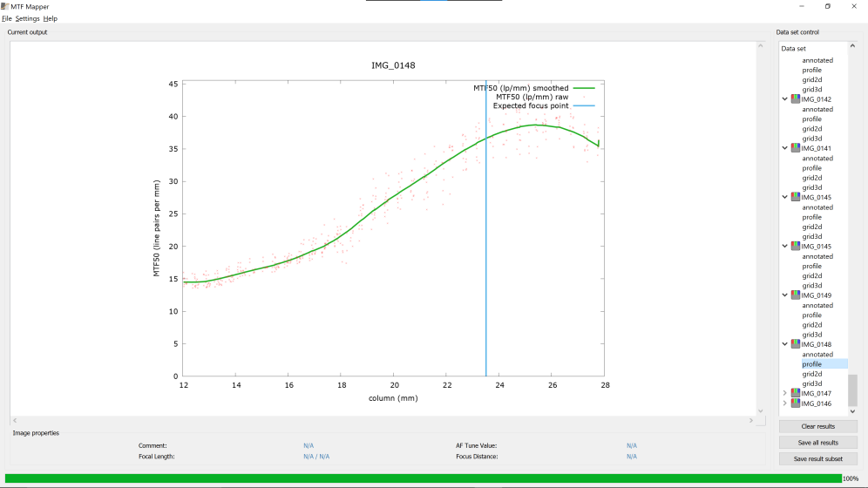Select the IMG_0147 data set label
Image resolution: width=868 pixels, height=488 pixels.
click(x=816, y=393)
